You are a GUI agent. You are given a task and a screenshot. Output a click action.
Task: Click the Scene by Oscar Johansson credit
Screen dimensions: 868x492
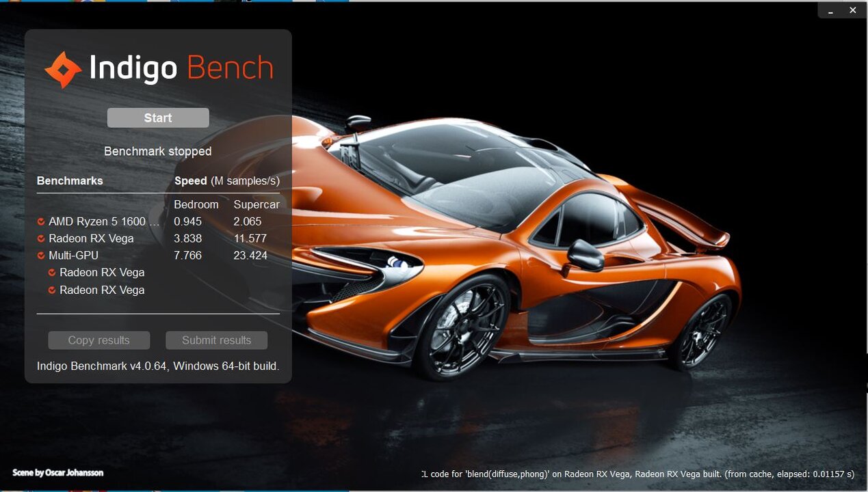(x=58, y=472)
